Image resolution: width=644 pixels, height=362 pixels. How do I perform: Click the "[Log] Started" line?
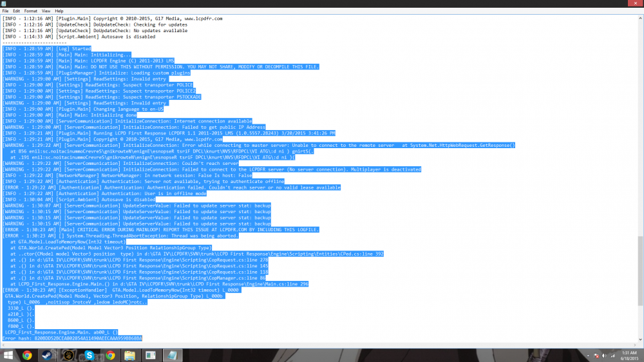[47, 48]
